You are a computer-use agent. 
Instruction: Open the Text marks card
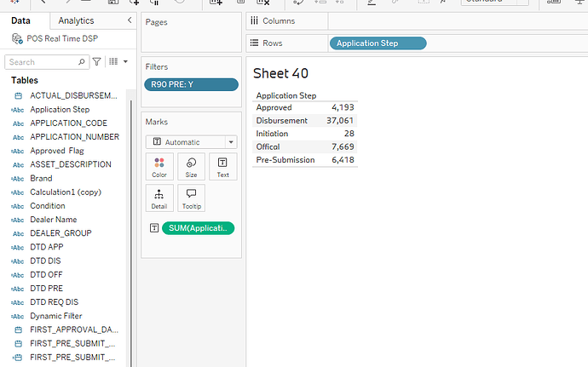tap(222, 166)
